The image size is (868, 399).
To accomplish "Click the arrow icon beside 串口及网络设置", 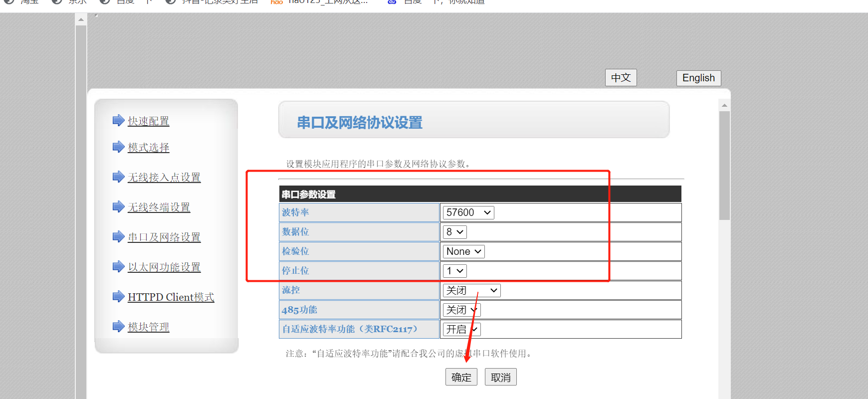I will click(118, 236).
